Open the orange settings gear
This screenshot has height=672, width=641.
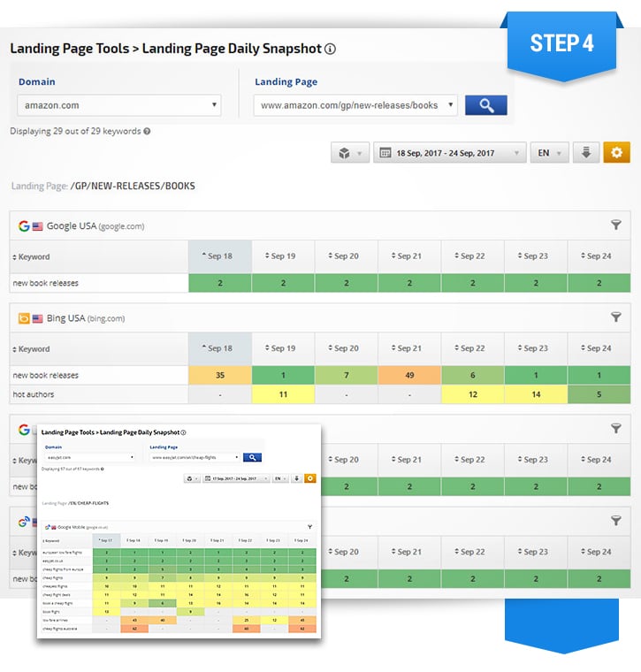click(x=616, y=153)
